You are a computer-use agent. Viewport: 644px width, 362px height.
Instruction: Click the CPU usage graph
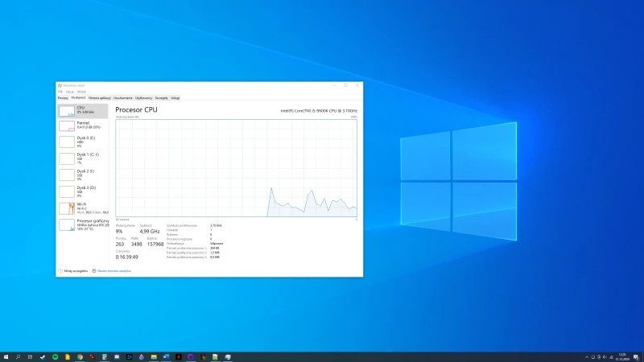(x=236, y=168)
